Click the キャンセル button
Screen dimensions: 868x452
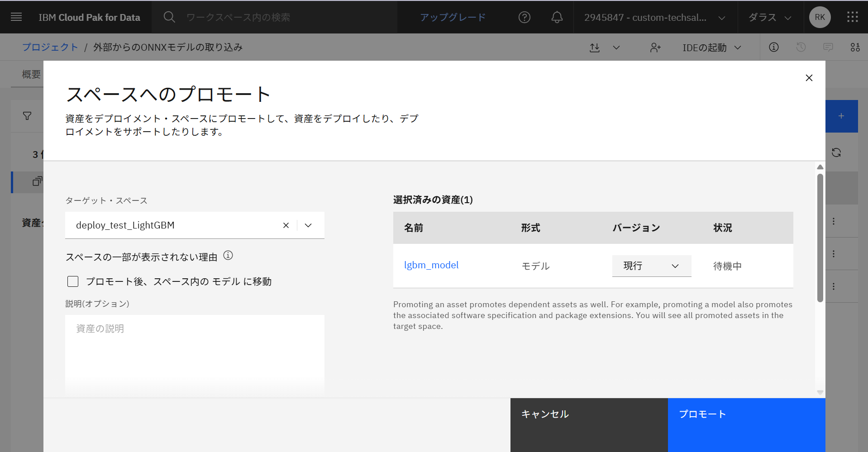589,425
